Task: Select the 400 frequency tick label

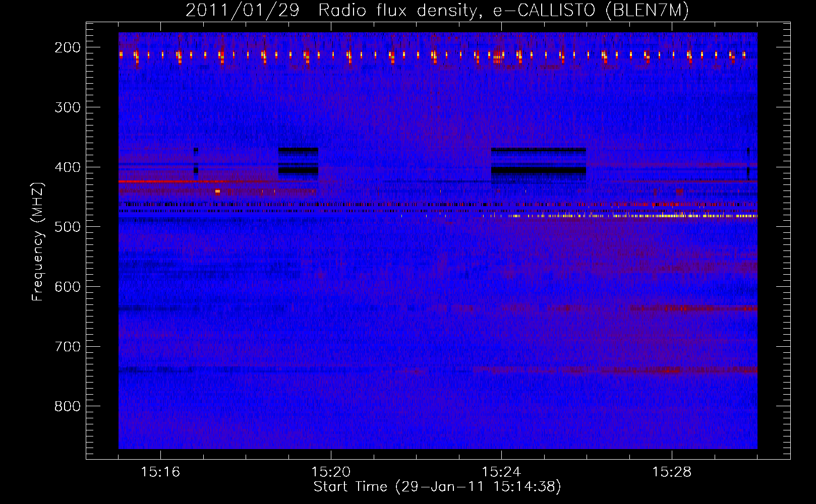Action: [68, 167]
